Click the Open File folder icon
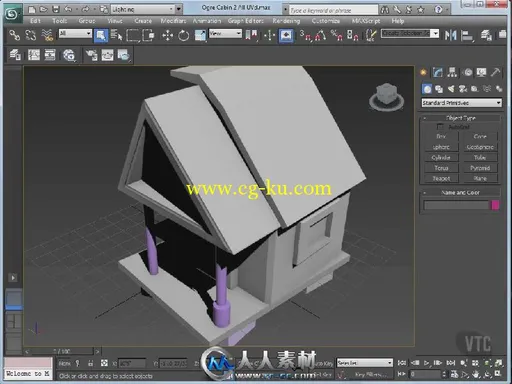Viewport: 512px width, 384px height. (44, 9)
